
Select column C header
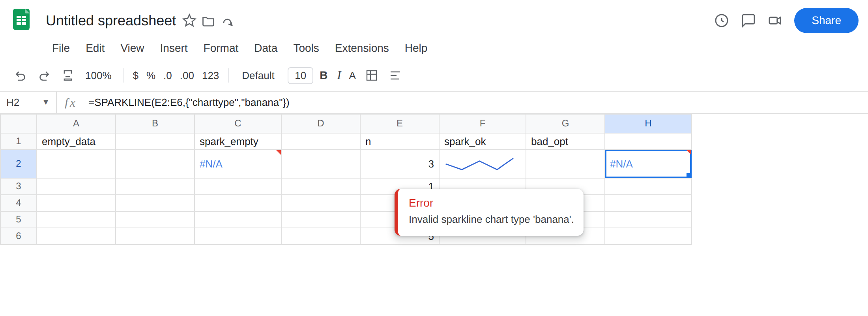[238, 124]
